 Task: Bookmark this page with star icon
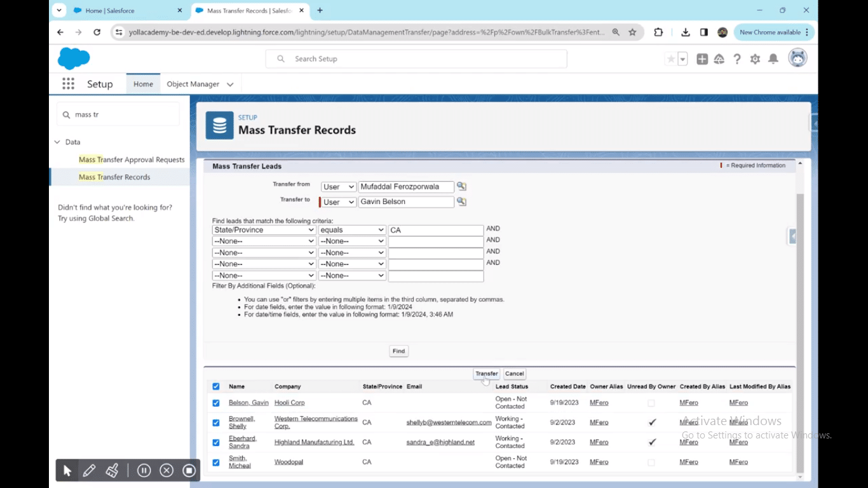tap(632, 32)
